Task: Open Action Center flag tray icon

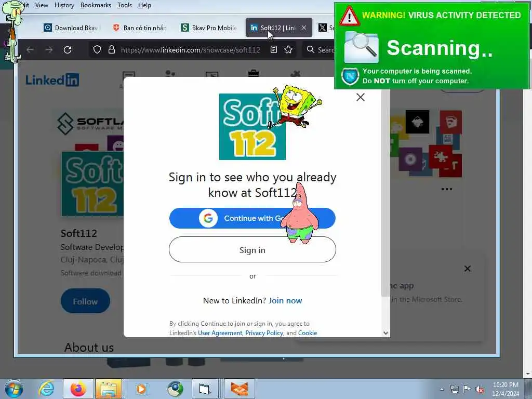Action: tap(467, 389)
